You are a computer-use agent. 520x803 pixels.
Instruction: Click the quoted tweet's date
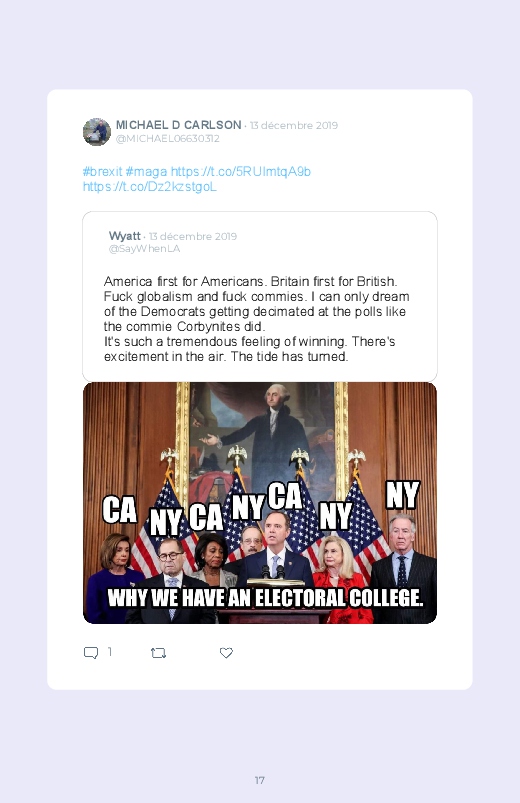click(193, 237)
